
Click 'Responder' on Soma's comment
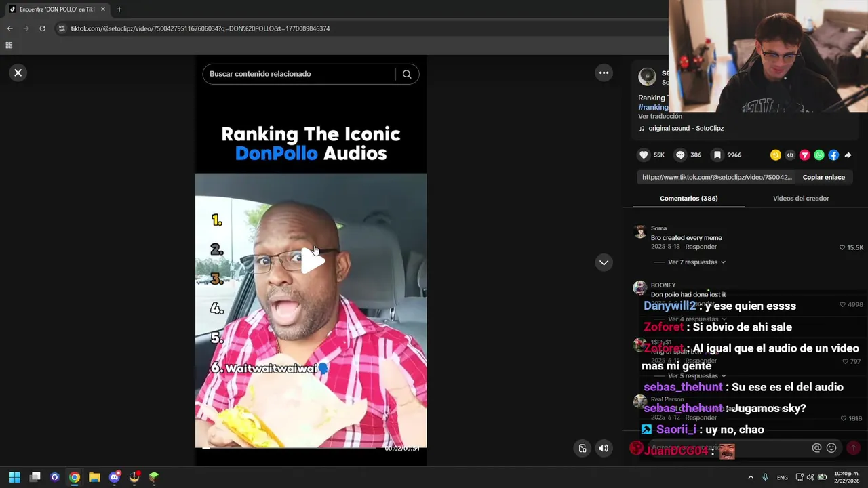[x=701, y=247]
